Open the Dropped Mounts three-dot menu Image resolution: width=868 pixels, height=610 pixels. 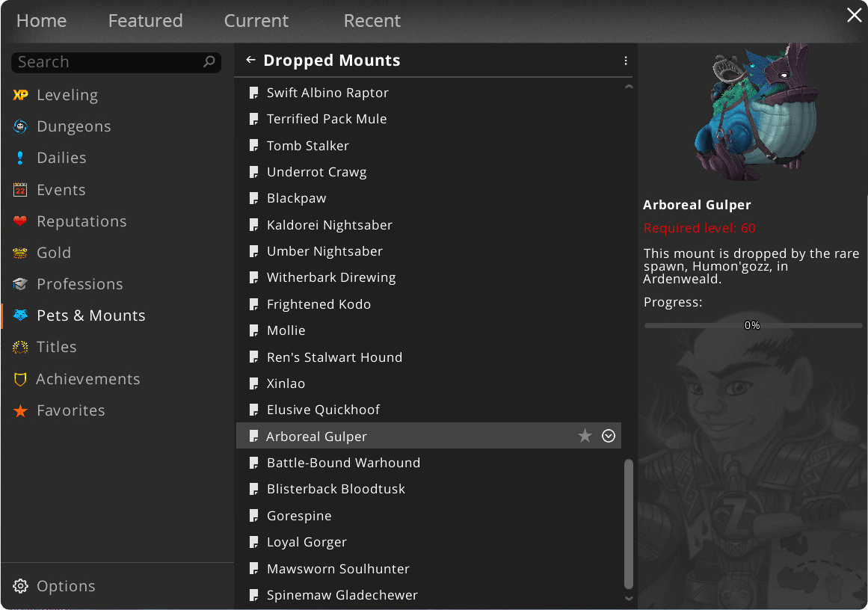pyautogui.click(x=626, y=61)
